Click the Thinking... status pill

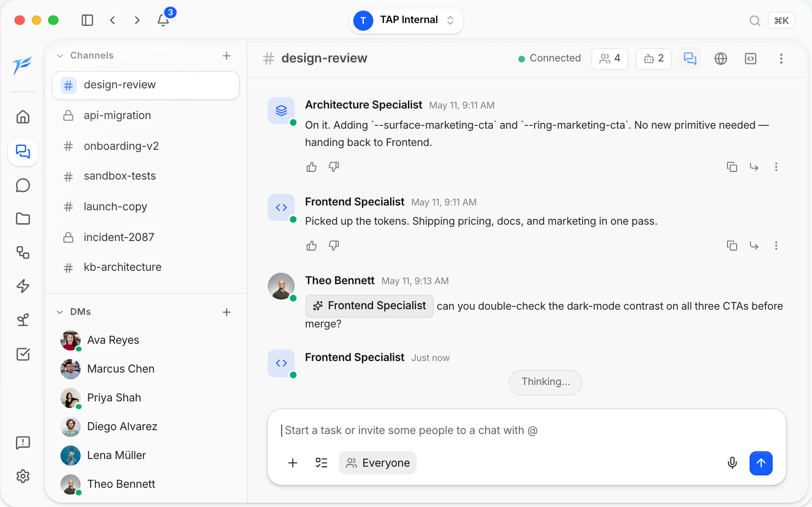546,382
